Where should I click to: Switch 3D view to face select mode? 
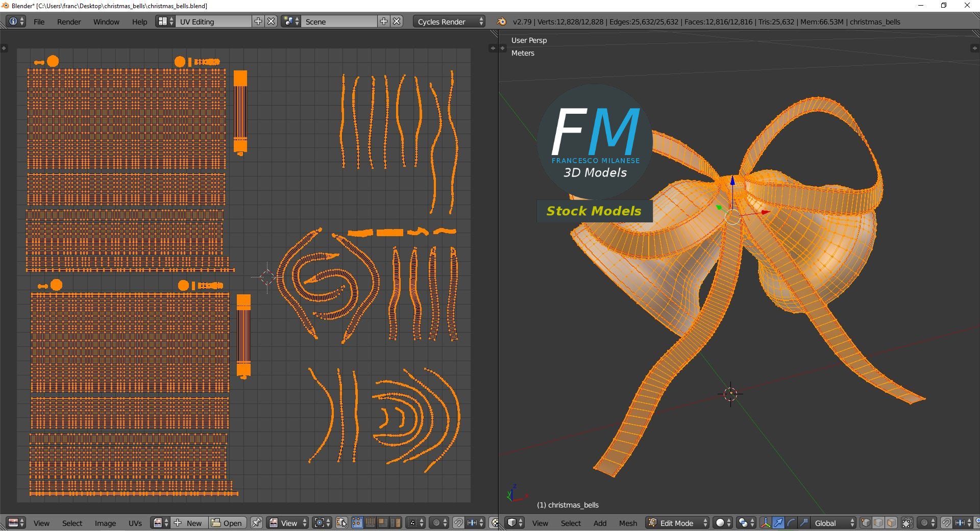891,523
